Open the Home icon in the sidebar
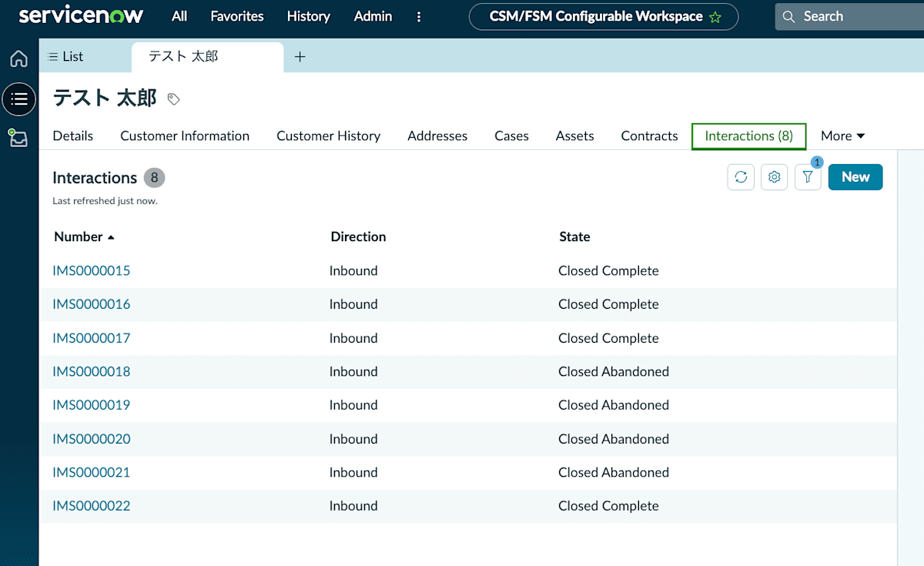 coord(19,59)
